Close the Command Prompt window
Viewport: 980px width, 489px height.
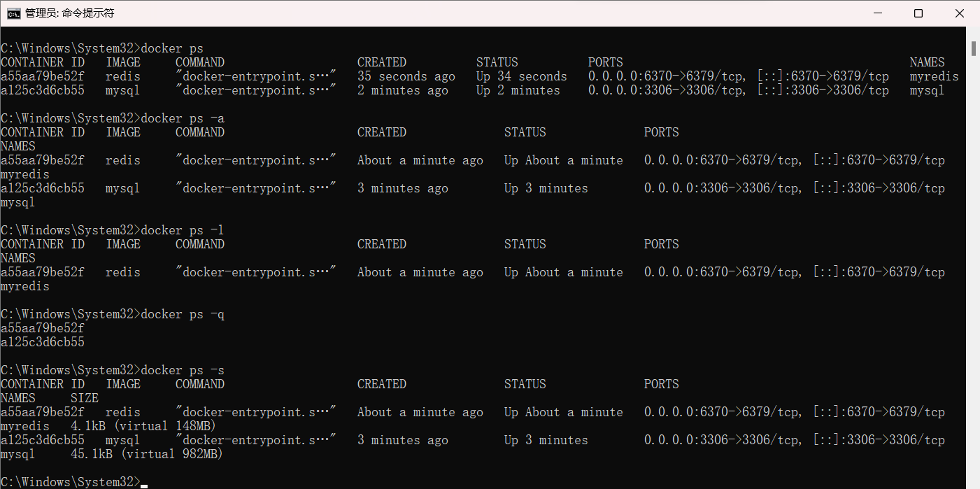958,13
